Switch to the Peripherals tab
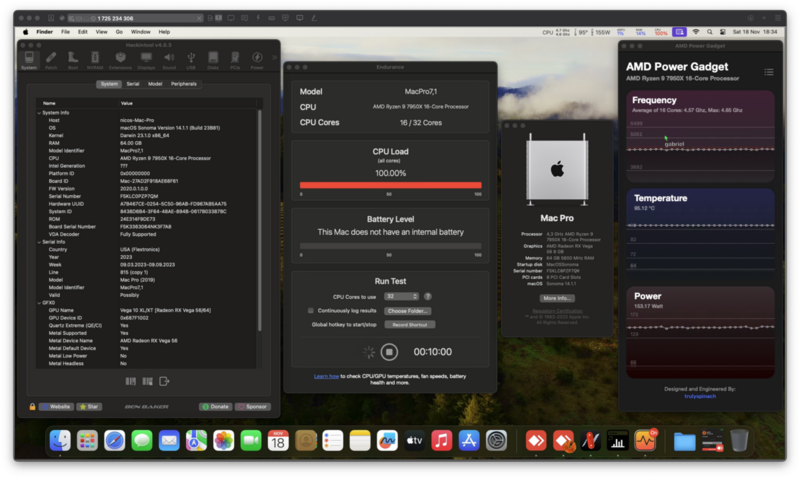Image resolution: width=800 pixels, height=478 pixels. click(183, 84)
